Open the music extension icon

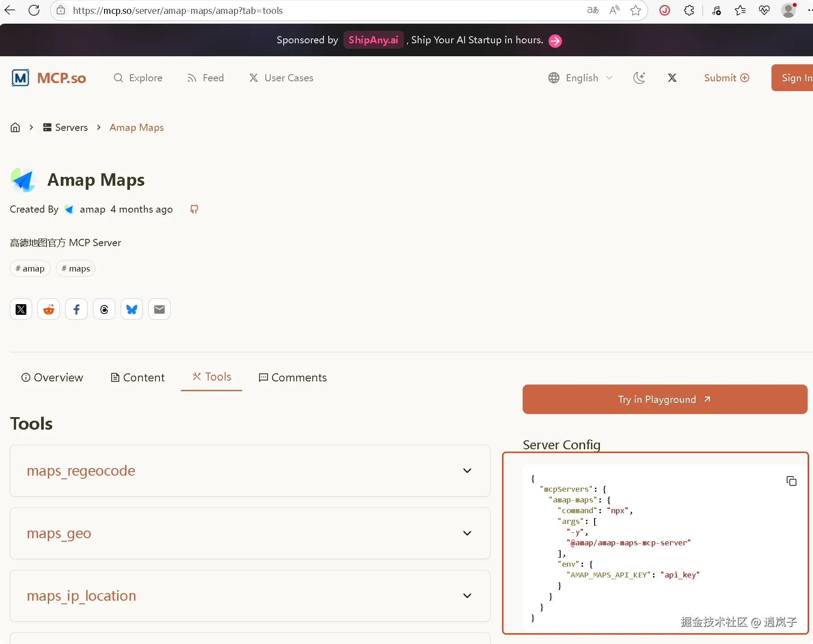716,10
